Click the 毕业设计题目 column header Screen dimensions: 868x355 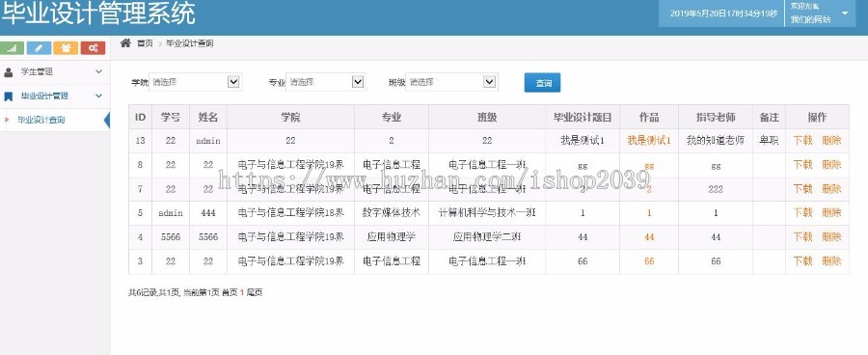583,117
